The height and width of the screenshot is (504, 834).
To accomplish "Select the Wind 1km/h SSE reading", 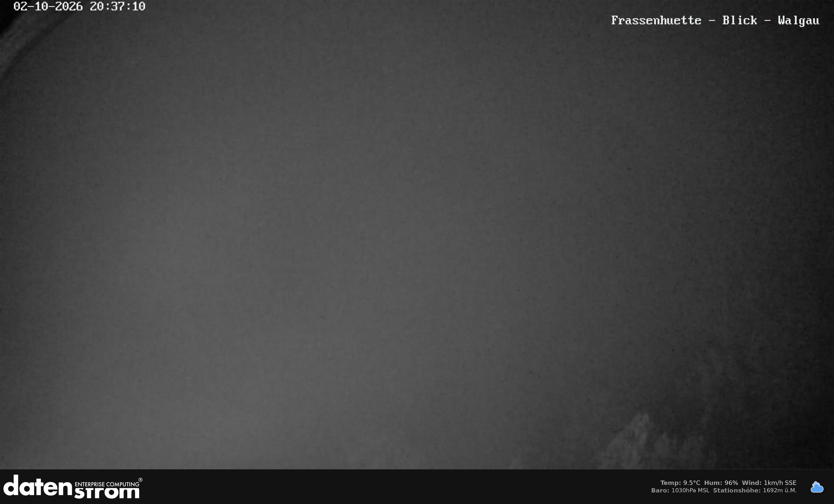I will point(769,483).
